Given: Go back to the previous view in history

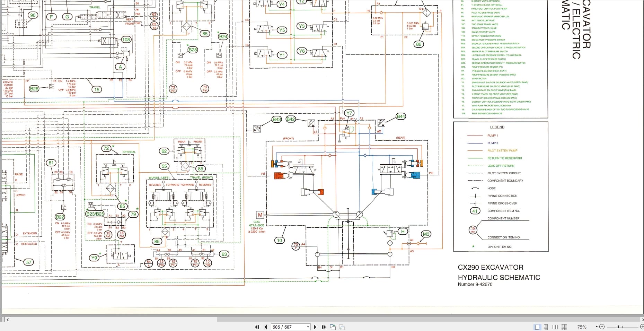Looking at the screenshot, I should coord(333,327).
